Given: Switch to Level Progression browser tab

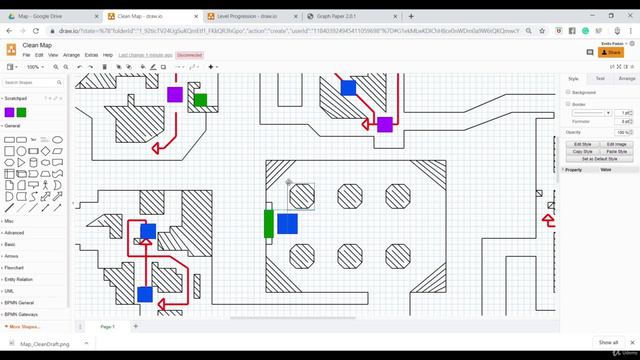Looking at the screenshot, I should pos(252,16).
